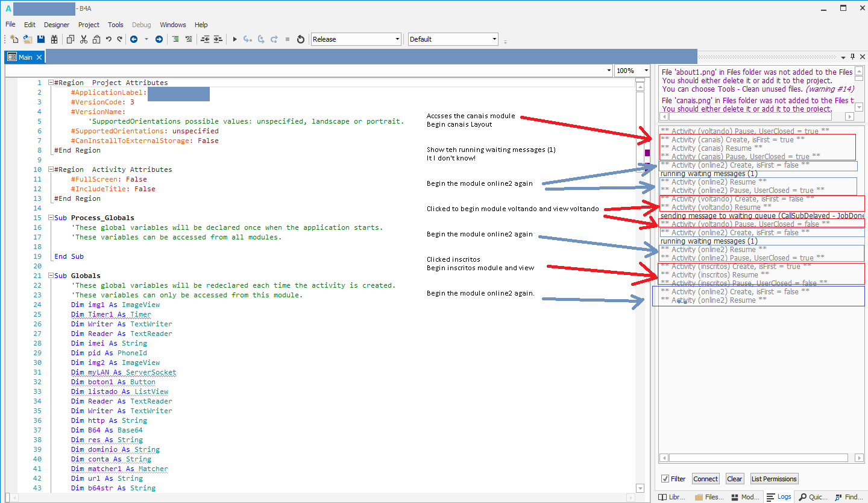Open the Help menu
This screenshot has height=503, width=868.
tap(201, 25)
